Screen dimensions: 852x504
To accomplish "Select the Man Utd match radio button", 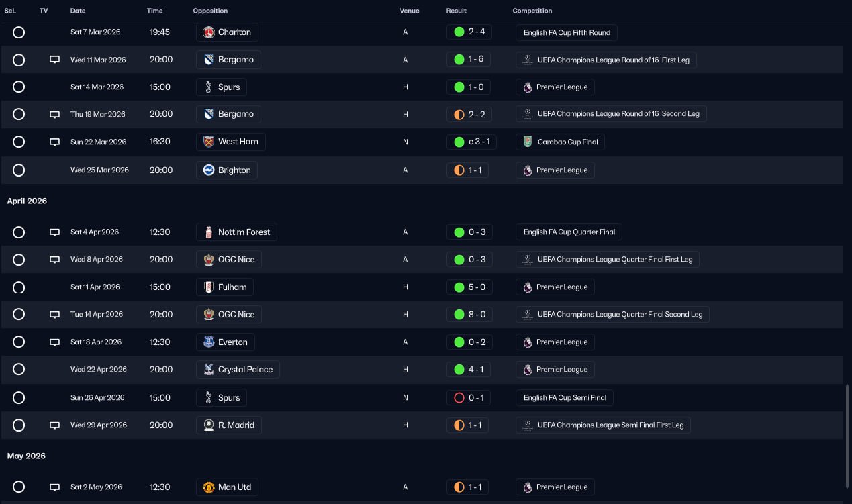I will (x=19, y=487).
